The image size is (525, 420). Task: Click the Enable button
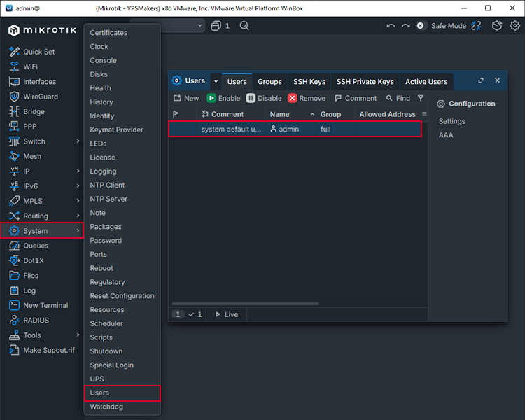(224, 98)
